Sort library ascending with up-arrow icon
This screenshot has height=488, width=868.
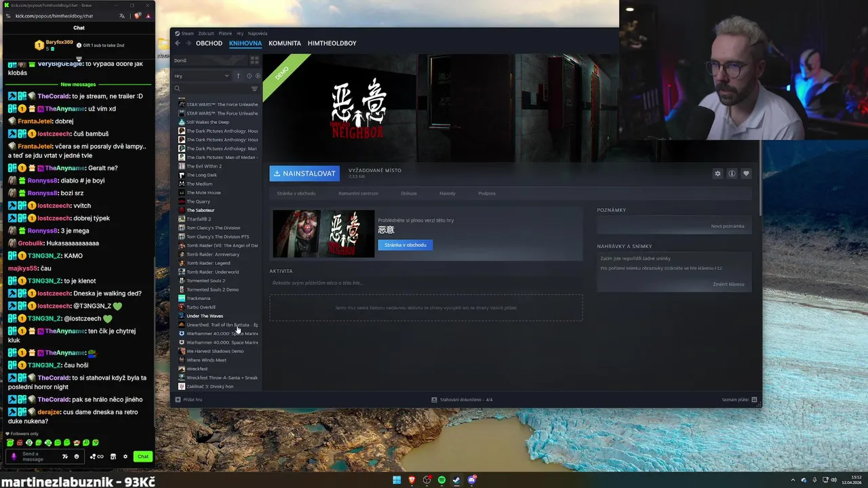(238, 76)
